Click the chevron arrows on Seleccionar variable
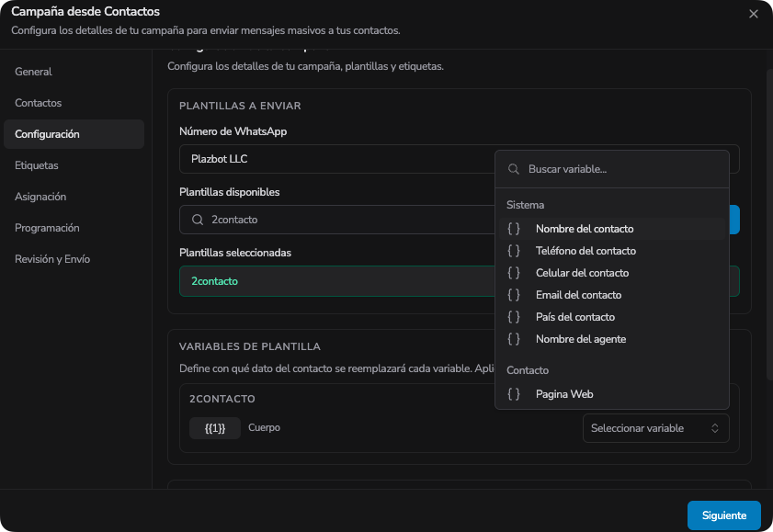 click(715, 428)
